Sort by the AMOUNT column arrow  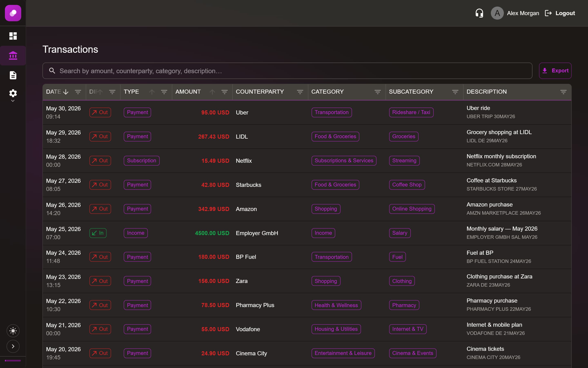212,92
